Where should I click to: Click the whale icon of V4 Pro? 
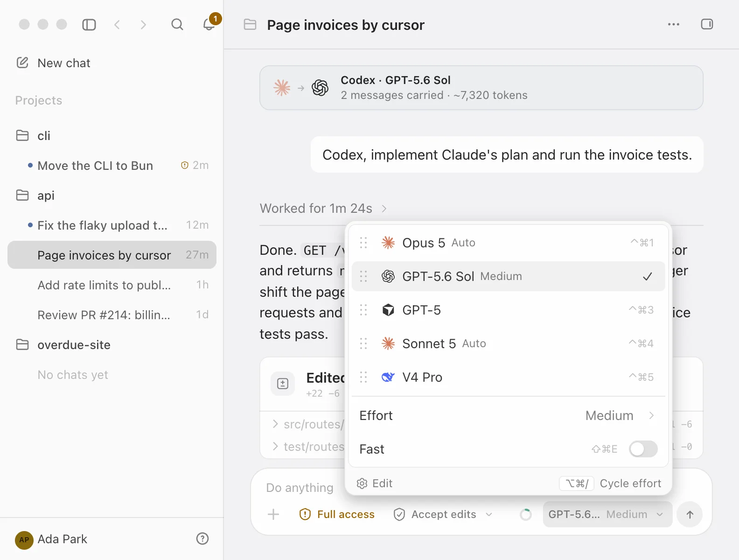click(388, 377)
